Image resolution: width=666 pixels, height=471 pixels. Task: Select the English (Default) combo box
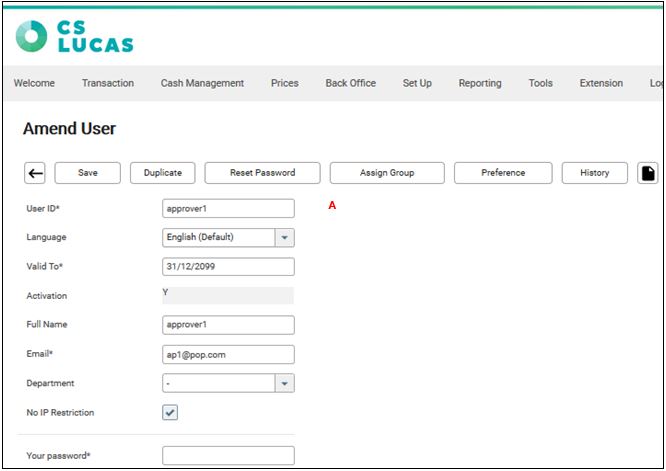coord(218,238)
